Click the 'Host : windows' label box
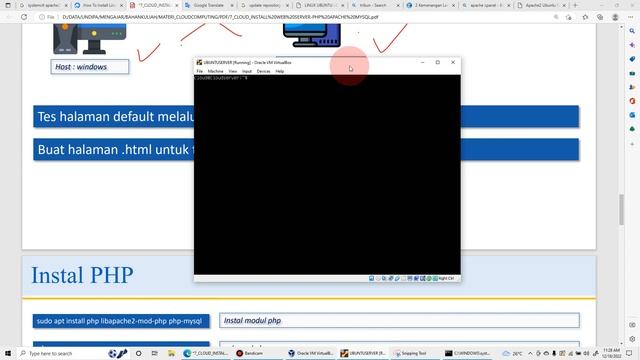Viewport: 640px width, 360px height. [x=90, y=67]
